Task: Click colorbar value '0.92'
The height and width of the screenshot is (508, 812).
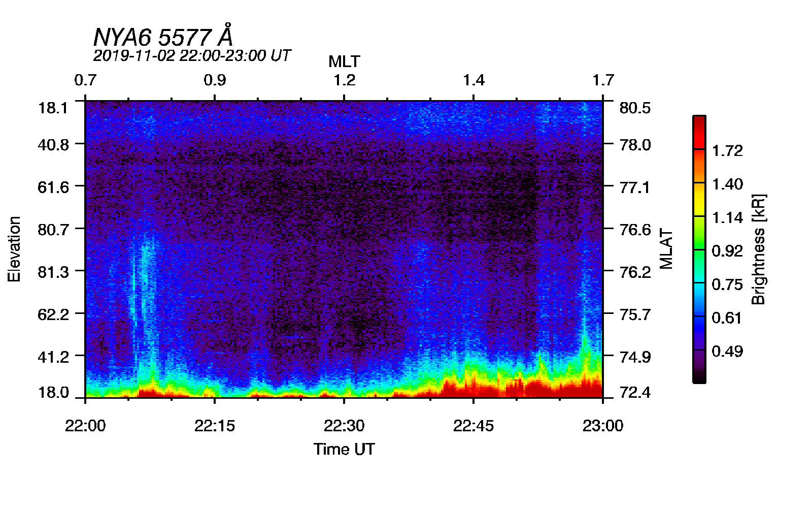Action: pos(727,251)
